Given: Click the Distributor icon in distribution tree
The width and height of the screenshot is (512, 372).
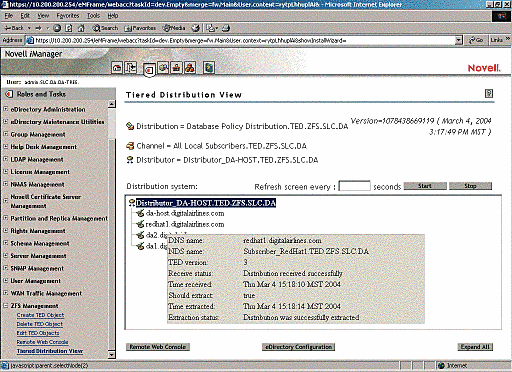Looking at the screenshot, I should pyautogui.click(x=132, y=203).
